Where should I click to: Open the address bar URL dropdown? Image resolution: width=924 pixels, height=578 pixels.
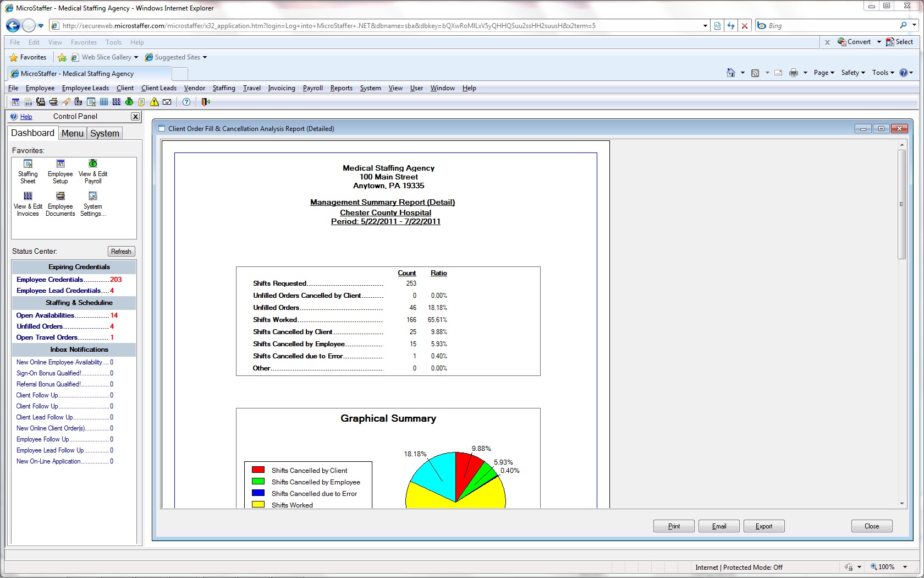[705, 26]
